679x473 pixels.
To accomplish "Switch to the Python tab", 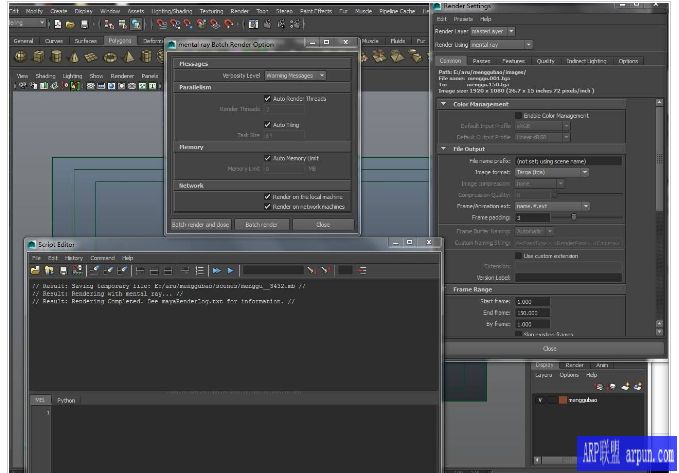I will (66, 400).
